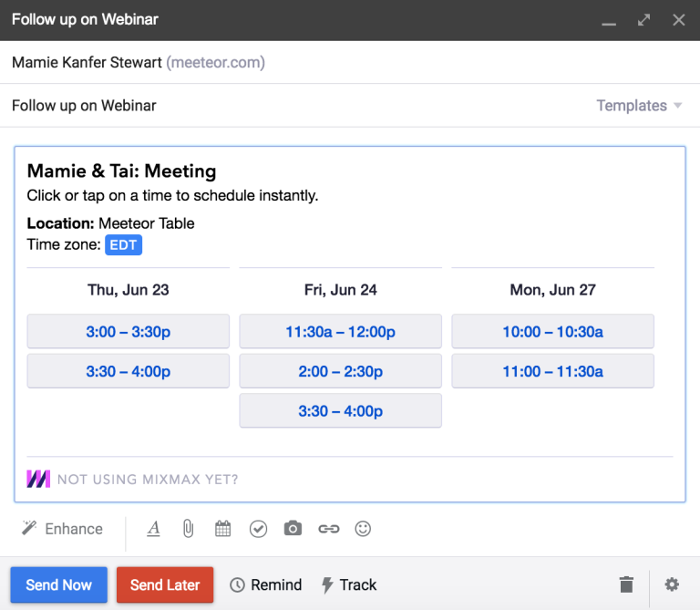Click the Enhance magic wand option
The width and height of the screenshot is (700, 610).
coord(62,529)
